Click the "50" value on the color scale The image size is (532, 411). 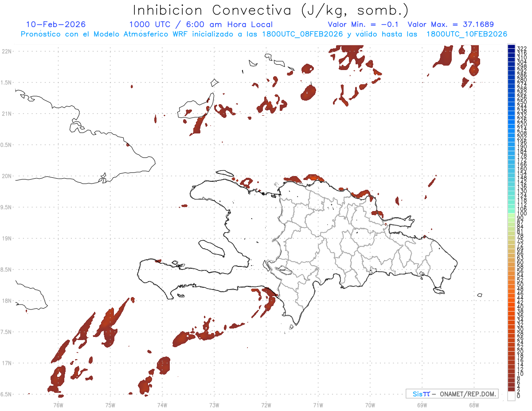coord(520,285)
